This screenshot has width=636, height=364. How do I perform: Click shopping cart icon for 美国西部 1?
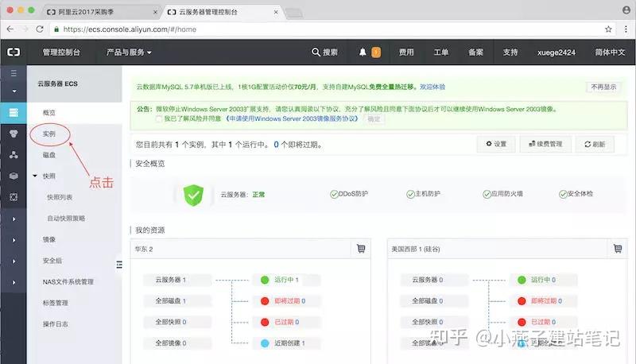coord(618,249)
